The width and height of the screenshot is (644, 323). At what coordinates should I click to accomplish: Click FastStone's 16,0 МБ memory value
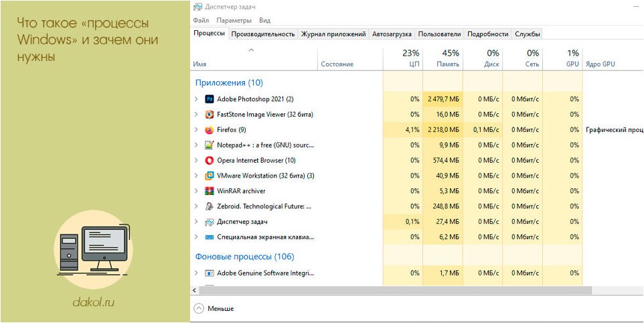[x=448, y=114]
